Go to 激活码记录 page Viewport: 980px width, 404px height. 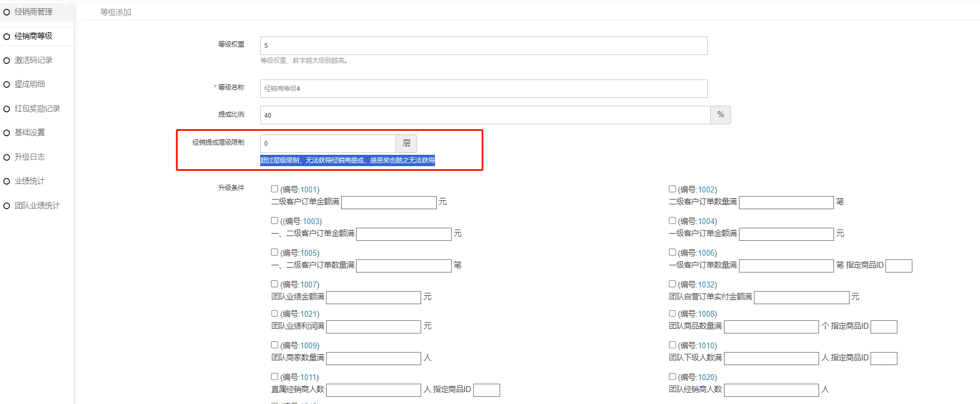click(x=33, y=60)
